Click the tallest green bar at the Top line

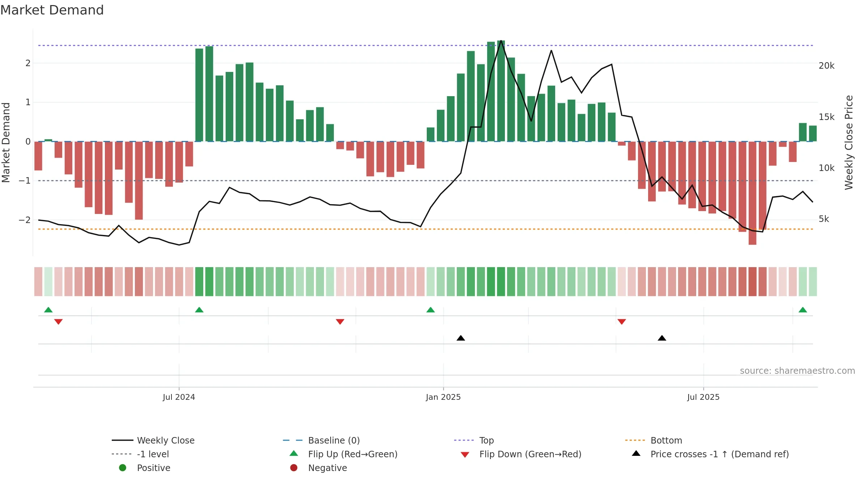pos(501,91)
